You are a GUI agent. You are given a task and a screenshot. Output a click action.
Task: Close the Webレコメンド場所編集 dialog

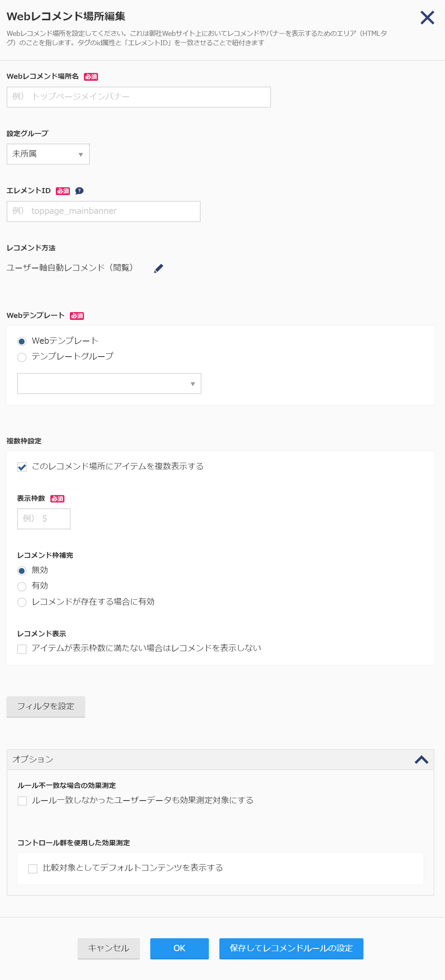click(x=427, y=18)
